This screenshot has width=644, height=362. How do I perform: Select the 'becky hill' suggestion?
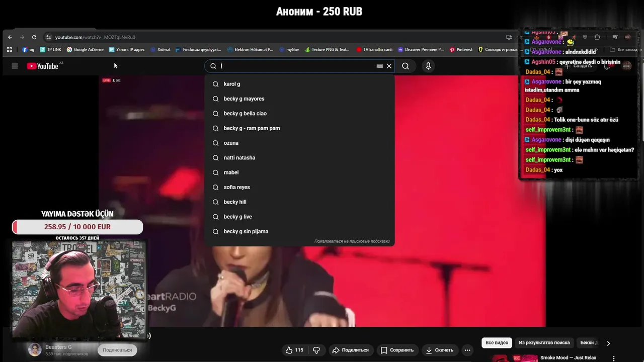click(300, 202)
